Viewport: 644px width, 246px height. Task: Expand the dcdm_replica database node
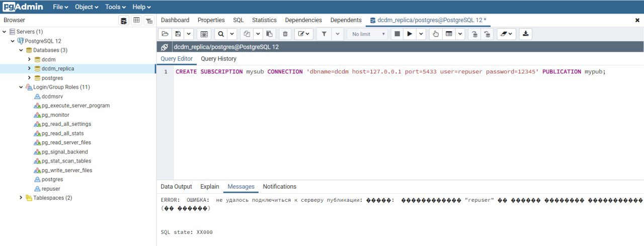[30, 68]
